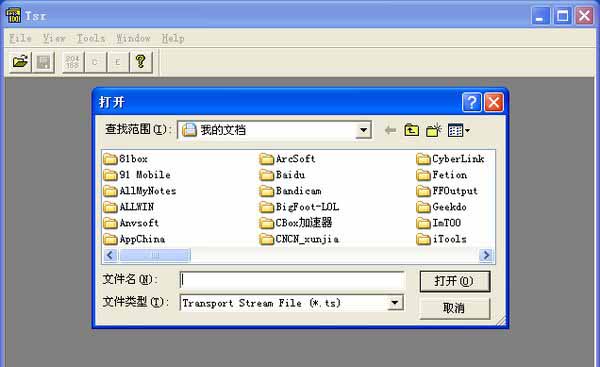Select the AllMyNotes folder icon
The image size is (600, 367).
click(110, 191)
